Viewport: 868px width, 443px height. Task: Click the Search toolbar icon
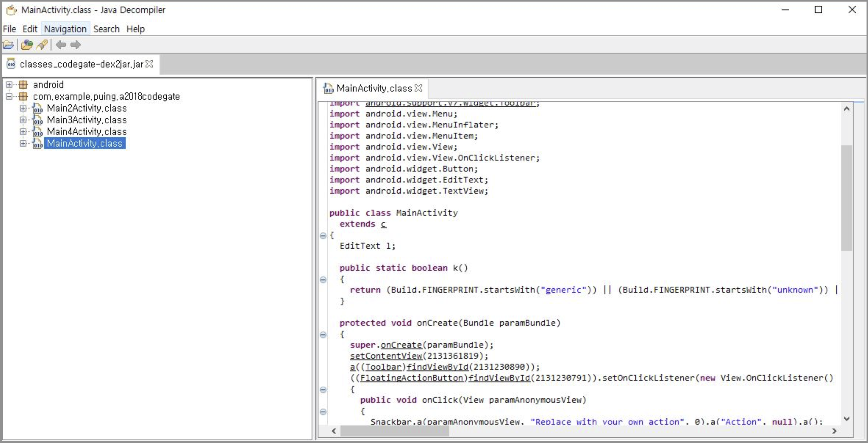[x=42, y=45]
